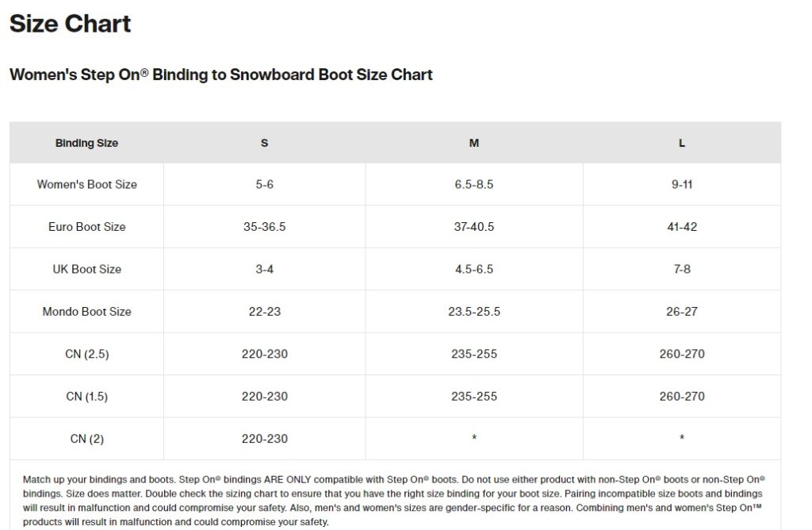This screenshot has width=812, height=530.
Task: Click the 23.5-25.5 Mondo size cell
Action: (473, 312)
